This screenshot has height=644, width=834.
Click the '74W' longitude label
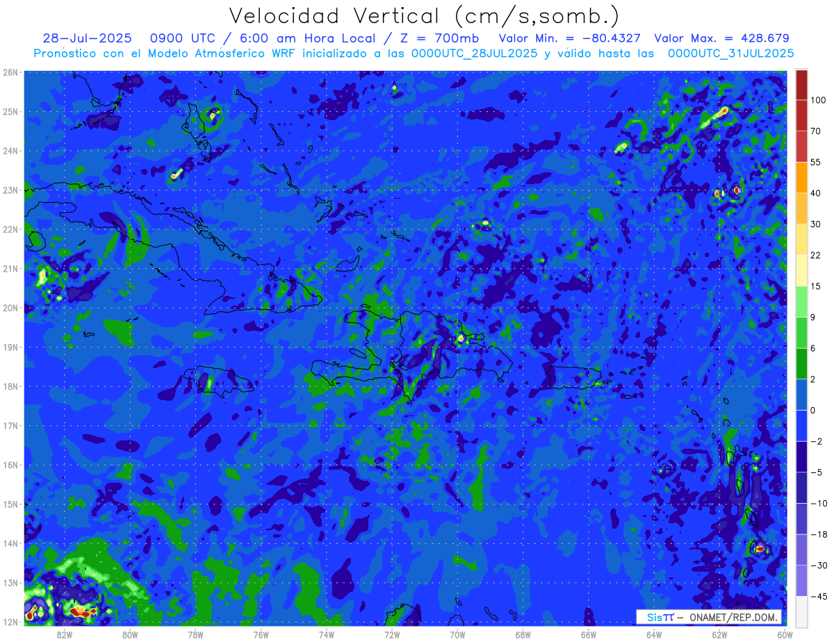[326, 634]
